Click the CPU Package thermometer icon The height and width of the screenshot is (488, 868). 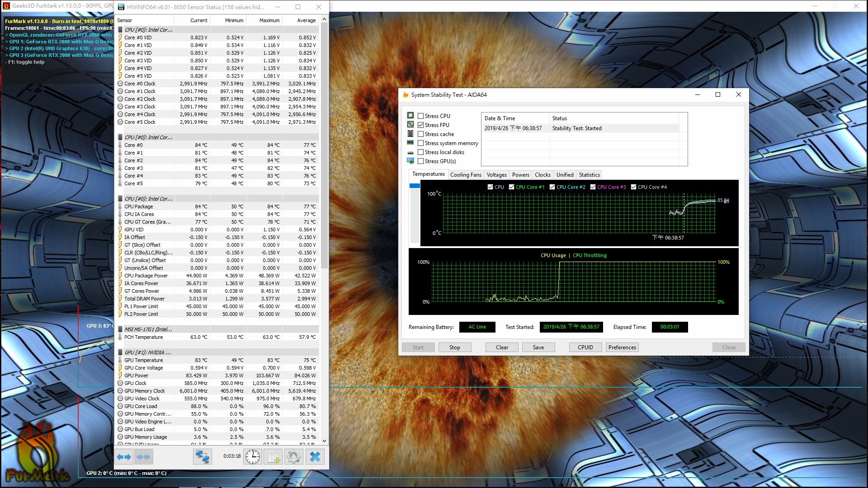tap(120, 206)
